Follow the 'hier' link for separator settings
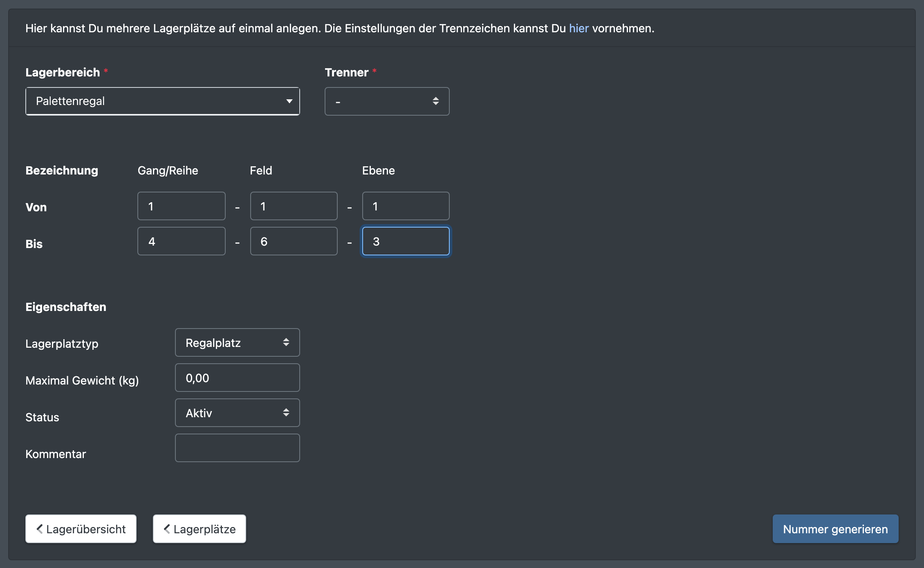This screenshot has height=568, width=924. 579,28
